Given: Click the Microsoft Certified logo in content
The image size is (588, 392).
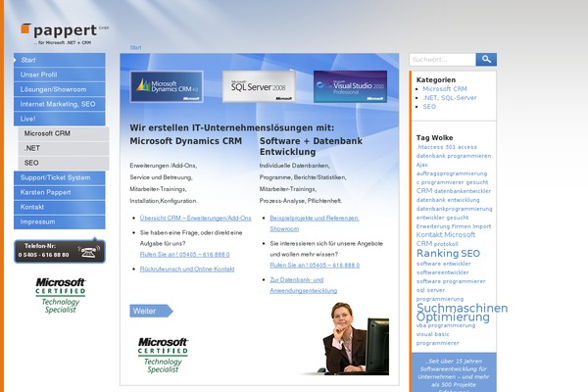Looking at the screenshot, I should point(163,355).
